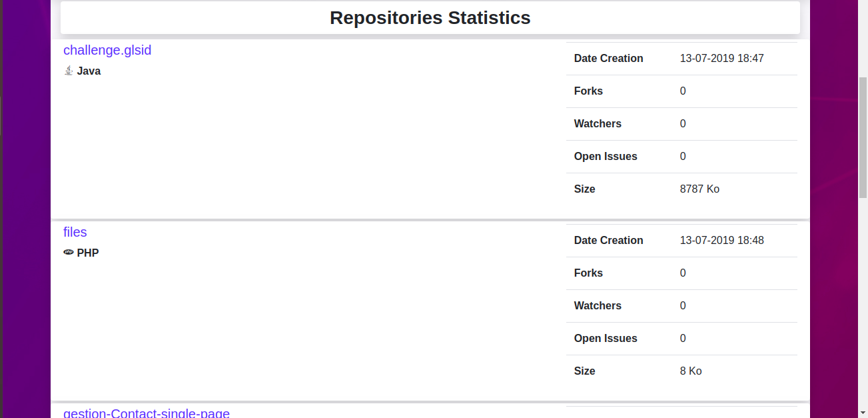Click the Java coffee cup icon
Image resolution: width=868 pixels, height=418 pixels.
(x=69, y=70)
